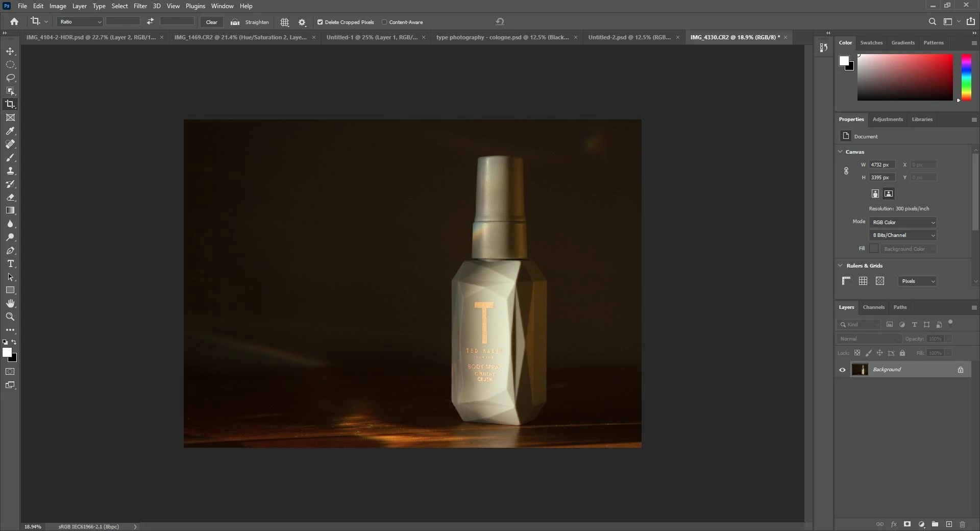This screenshot has width=980, height=531.
Task: Open the Filter menu
Action: tap(140, 6)
